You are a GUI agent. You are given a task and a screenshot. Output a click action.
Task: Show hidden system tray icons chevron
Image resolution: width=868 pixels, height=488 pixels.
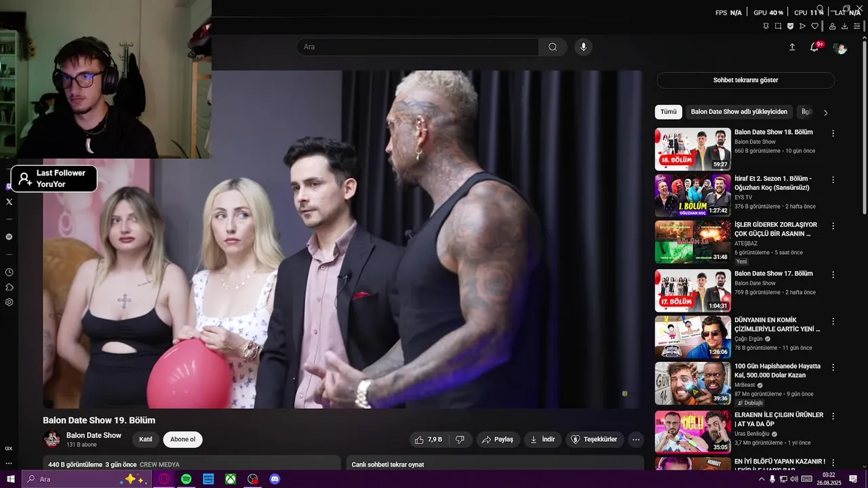coord(762,479)
